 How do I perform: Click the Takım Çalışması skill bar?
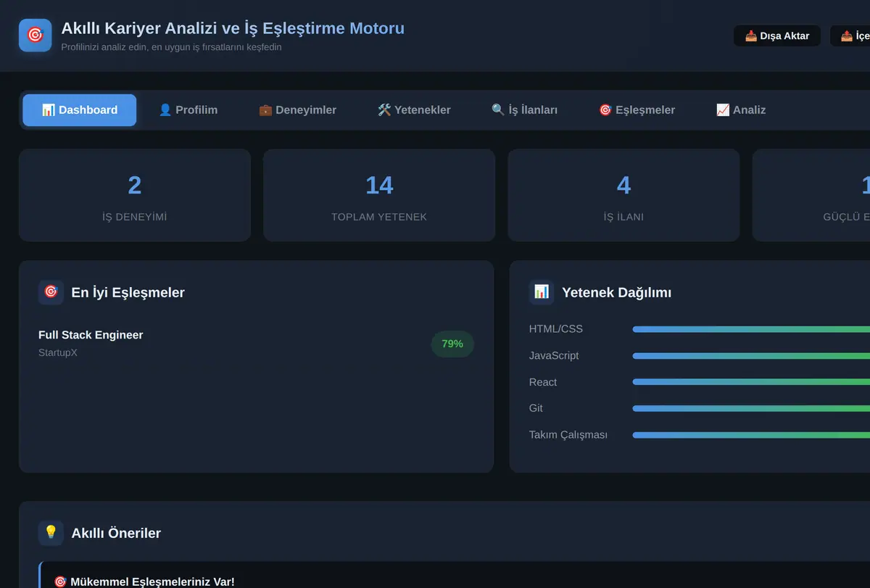[751, 435]
